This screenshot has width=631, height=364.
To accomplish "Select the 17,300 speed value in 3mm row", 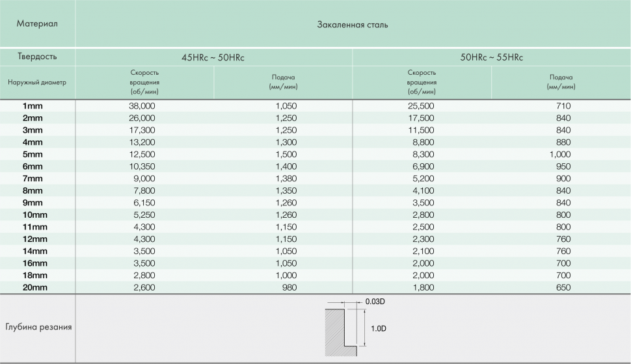I will [x=142, y=130].
